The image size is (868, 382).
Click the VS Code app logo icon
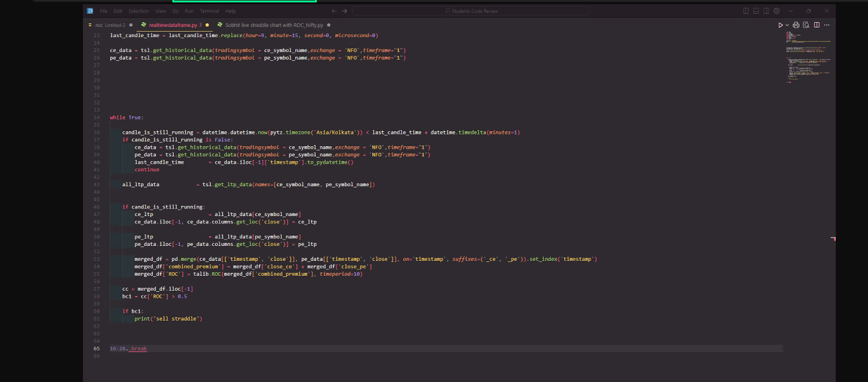(x=89, y=11)
